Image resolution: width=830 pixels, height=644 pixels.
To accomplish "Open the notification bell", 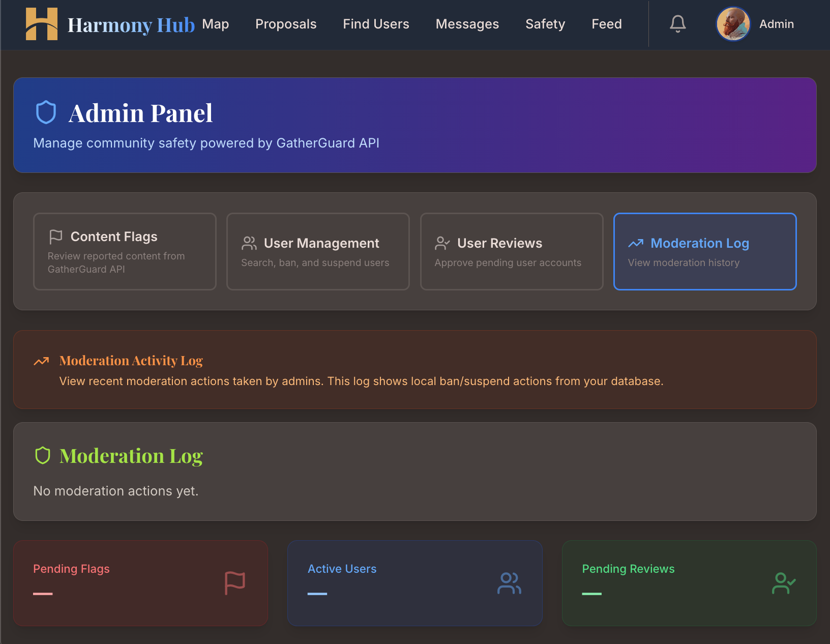I will click(677, 23).
